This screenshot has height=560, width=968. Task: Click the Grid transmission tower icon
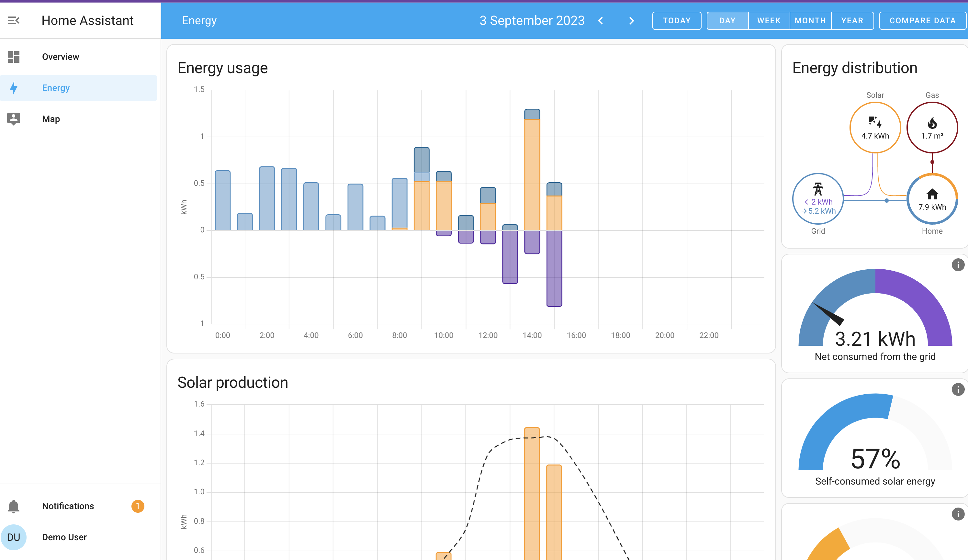[818, 198]
